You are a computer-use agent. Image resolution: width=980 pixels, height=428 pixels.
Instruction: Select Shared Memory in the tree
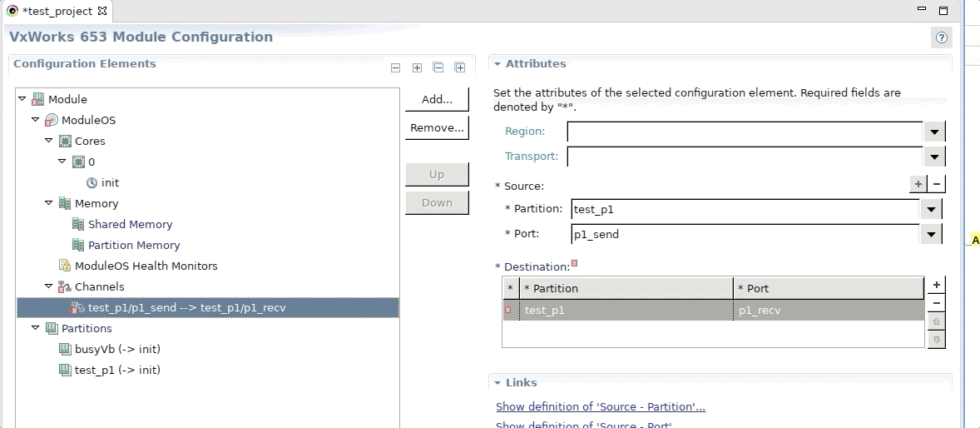[130, 224]
